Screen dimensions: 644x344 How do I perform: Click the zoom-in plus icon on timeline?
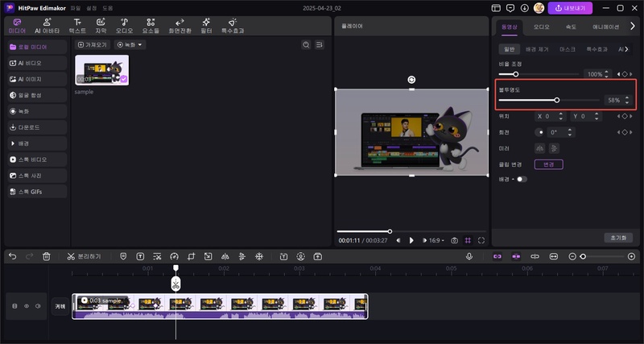tap(632, 256)
